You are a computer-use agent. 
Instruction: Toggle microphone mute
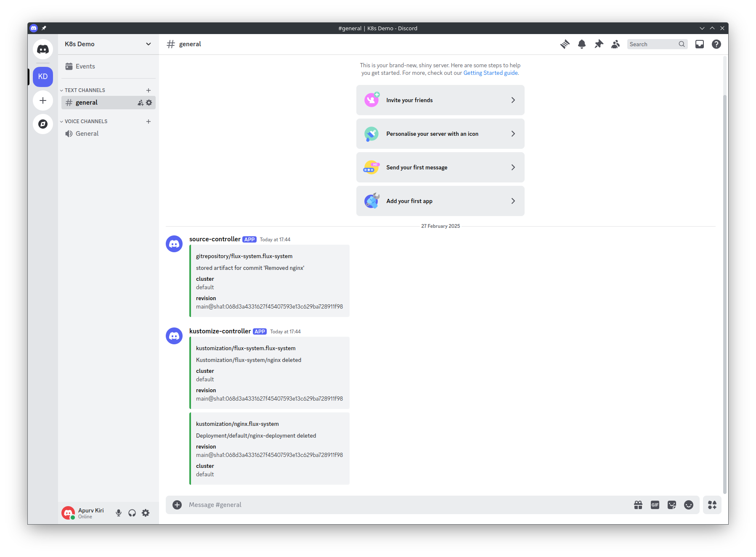119,513
